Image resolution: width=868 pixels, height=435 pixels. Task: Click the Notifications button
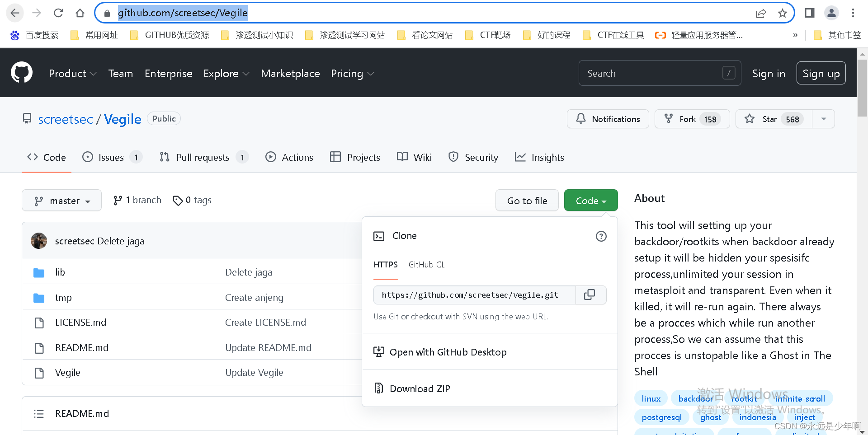point(608,119)
